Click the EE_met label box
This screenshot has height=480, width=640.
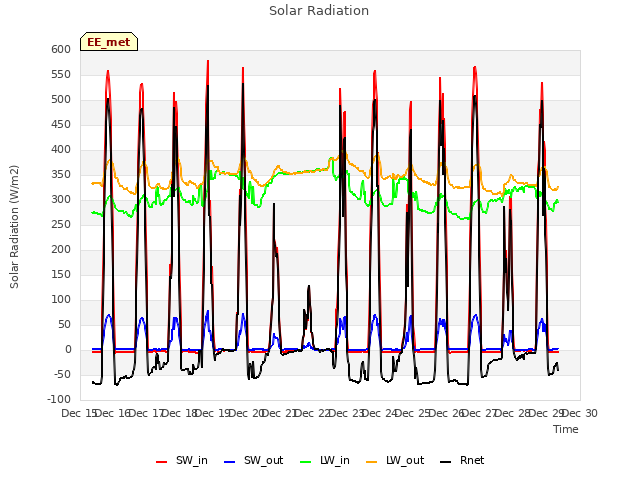coord(109,42)
